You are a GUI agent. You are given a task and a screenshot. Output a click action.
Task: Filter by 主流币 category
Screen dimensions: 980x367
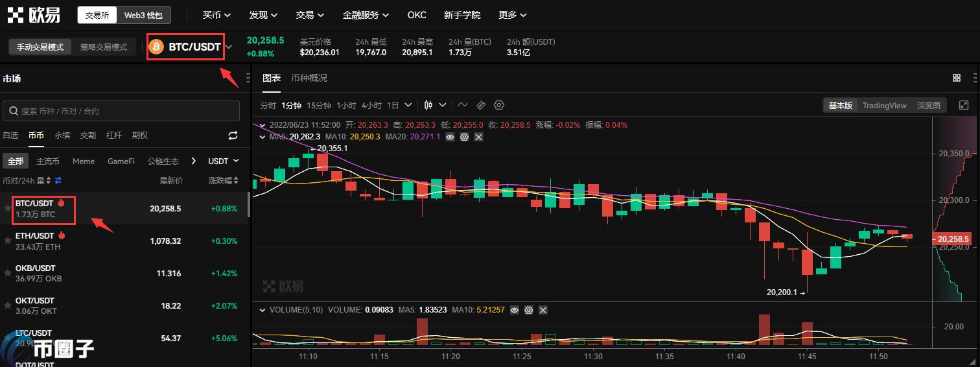48,161
